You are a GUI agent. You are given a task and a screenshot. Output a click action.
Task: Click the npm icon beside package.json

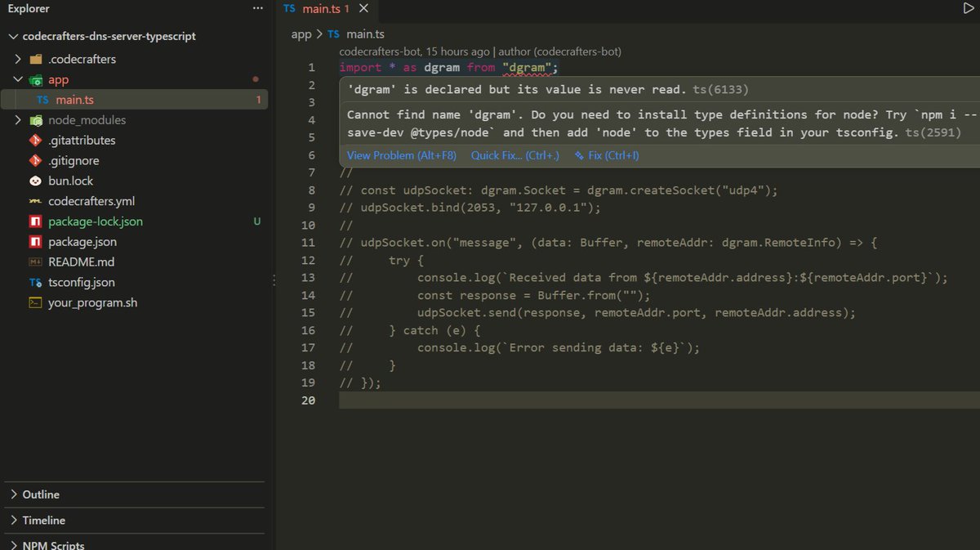point(35,242)
